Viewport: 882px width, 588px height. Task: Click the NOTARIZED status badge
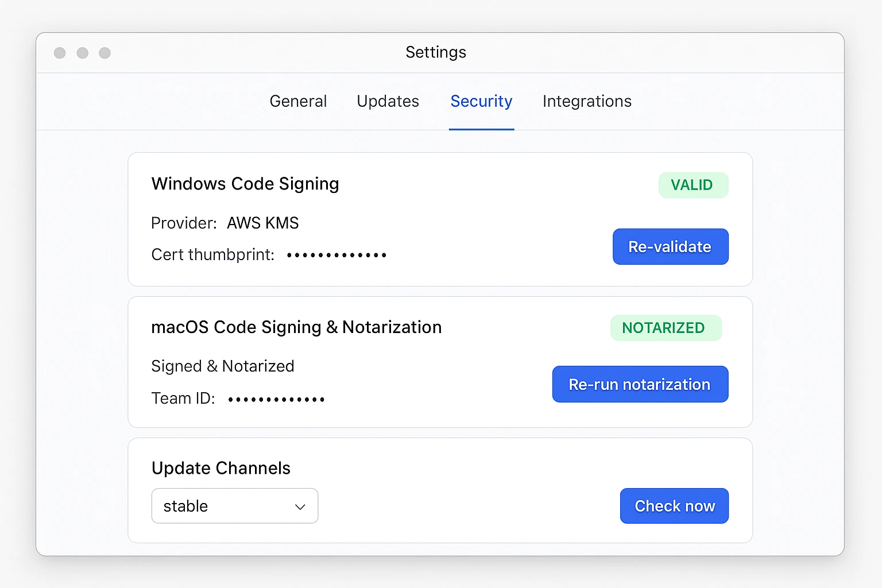665,328
